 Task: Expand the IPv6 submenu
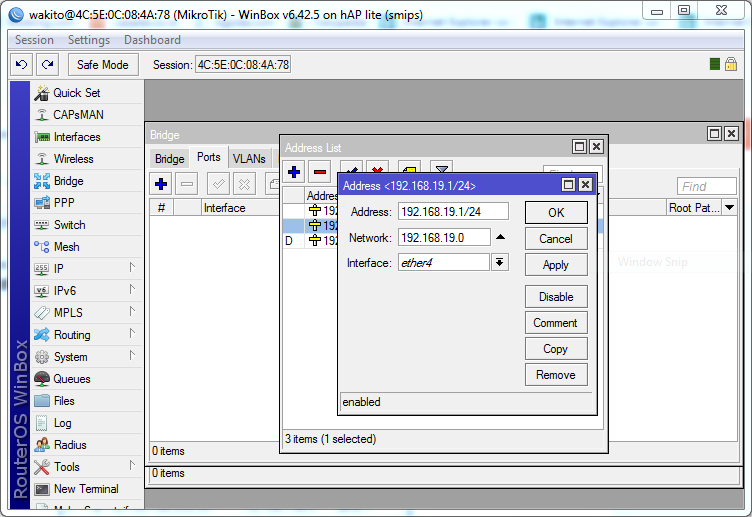pyautogui.click(x=132, y=290)
